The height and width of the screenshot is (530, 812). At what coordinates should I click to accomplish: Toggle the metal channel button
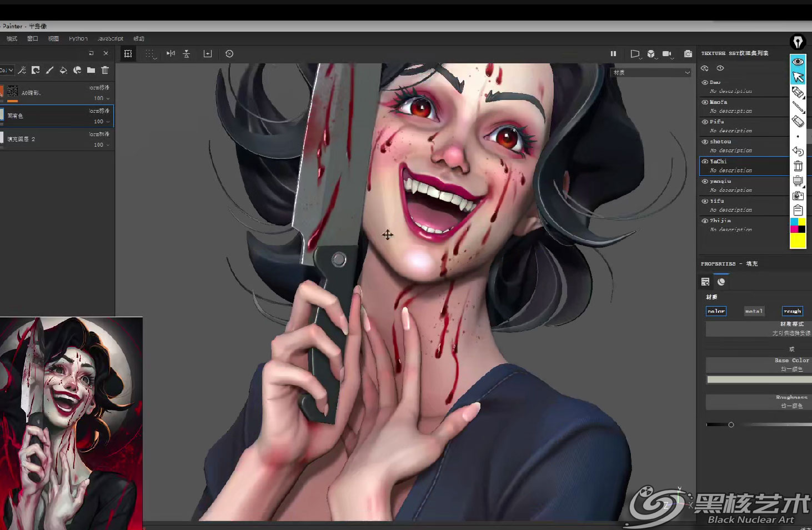pos(754,311)
